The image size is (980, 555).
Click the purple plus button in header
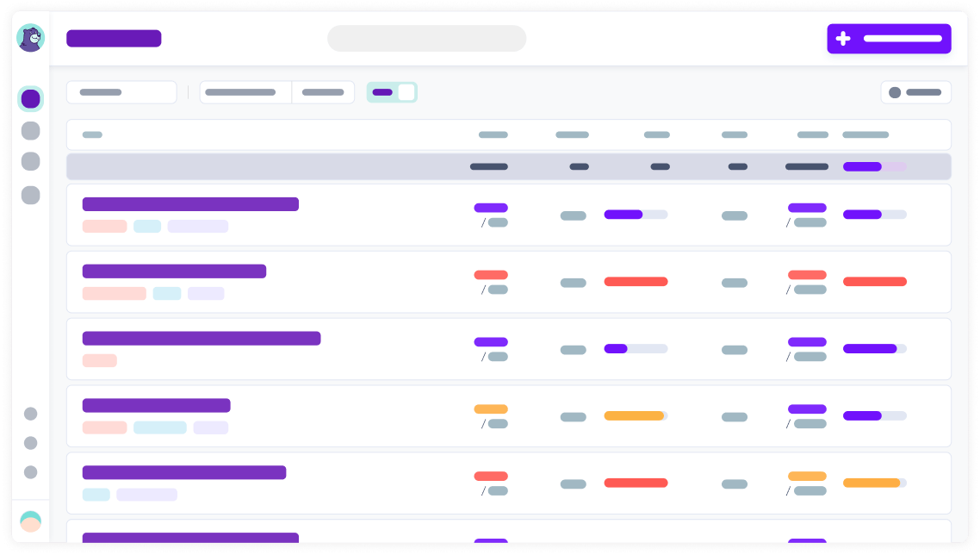click(889, 39)
